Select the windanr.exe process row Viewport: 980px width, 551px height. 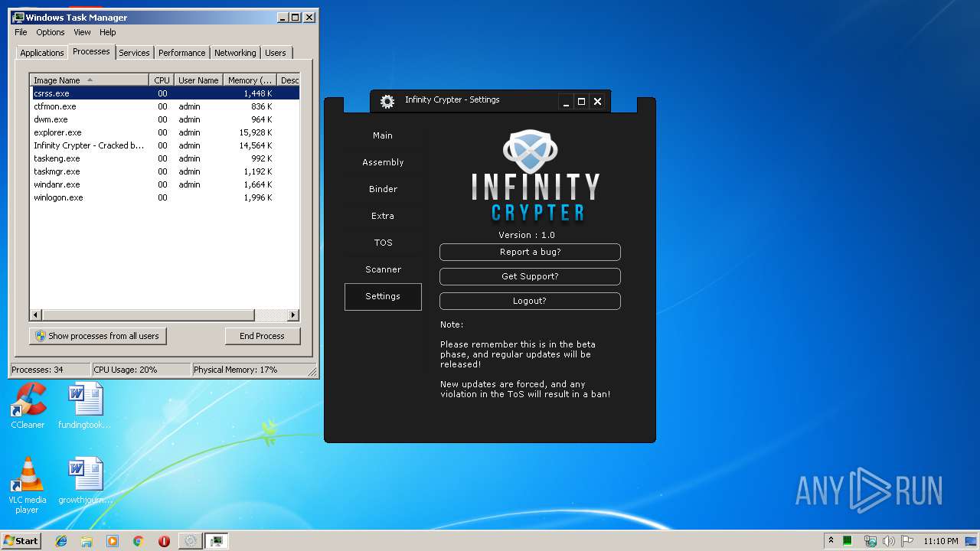(x=165, y=184)
